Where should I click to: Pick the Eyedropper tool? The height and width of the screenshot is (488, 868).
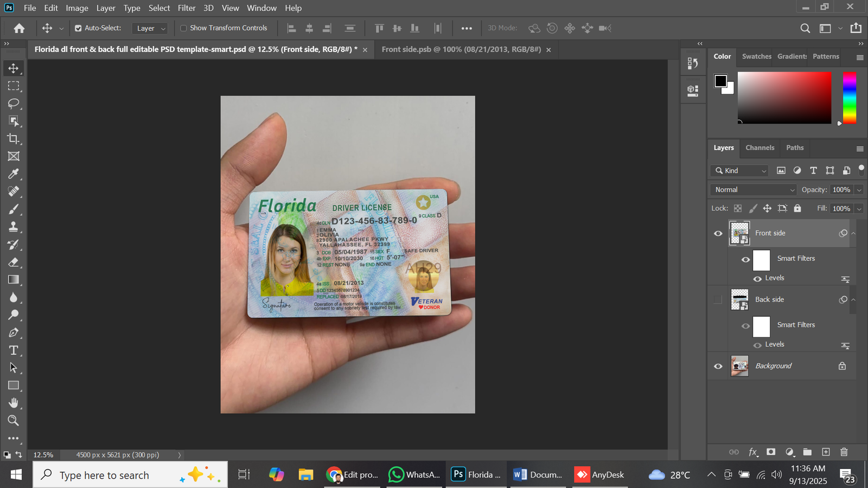point(14,174)
